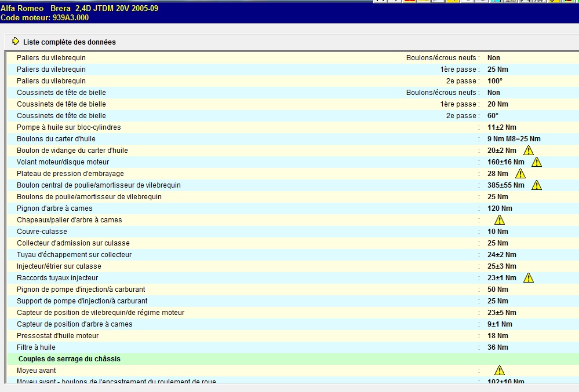This screenshot has height=392, width=579.
Task: Click the Pignon d'arbre à cames entry
Action: 54,208
